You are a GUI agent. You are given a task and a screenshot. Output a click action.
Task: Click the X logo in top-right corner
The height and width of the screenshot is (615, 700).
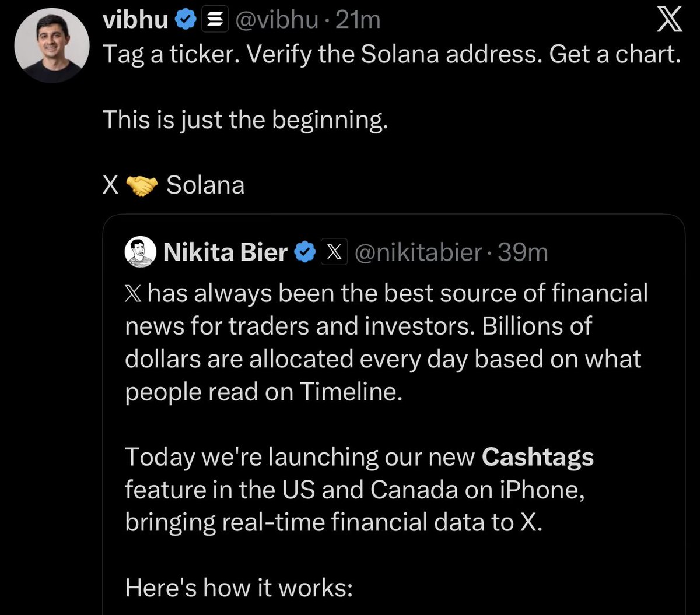click(669, 22)
